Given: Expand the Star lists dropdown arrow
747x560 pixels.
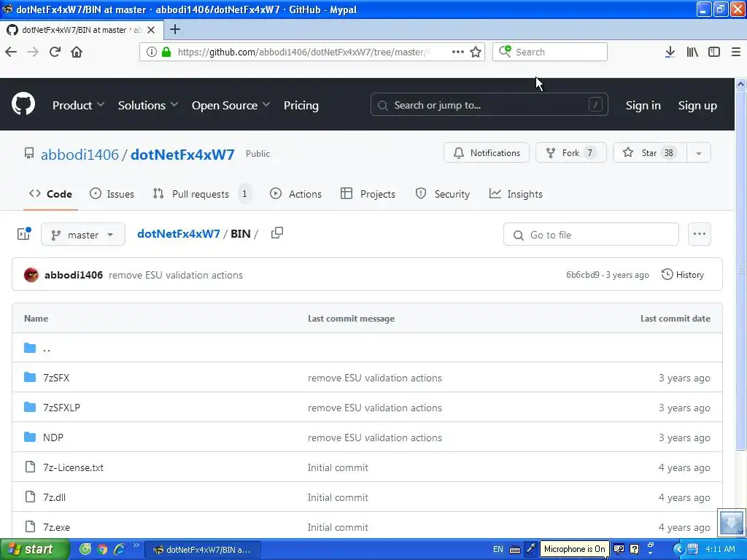Looking at the screenshot, I should 699,153.
